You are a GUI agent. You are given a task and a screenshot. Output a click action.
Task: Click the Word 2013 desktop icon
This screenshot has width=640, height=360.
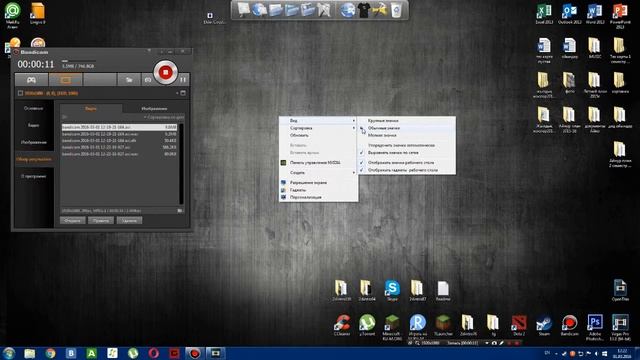pyautogui.click(x=595, y=14)
